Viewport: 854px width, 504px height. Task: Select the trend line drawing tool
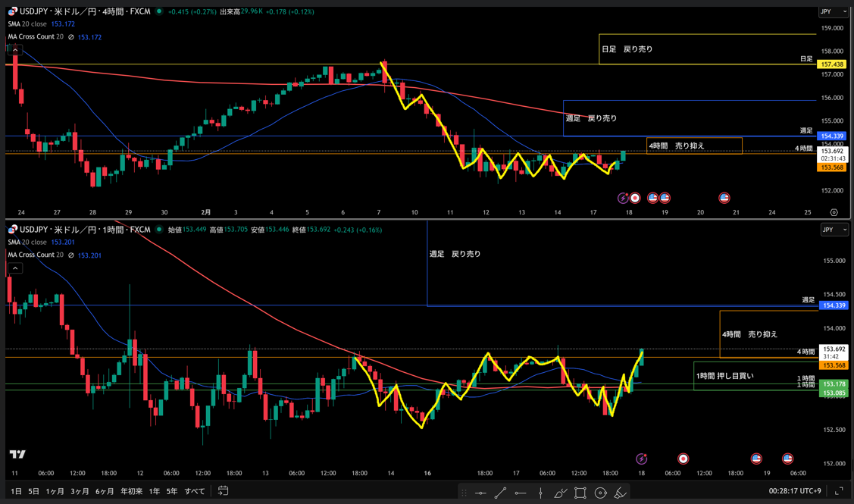click(501, 493)
